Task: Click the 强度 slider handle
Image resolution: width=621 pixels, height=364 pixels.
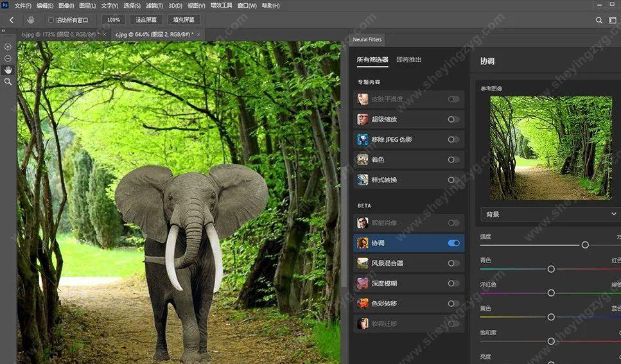Action: coord(585,245)
